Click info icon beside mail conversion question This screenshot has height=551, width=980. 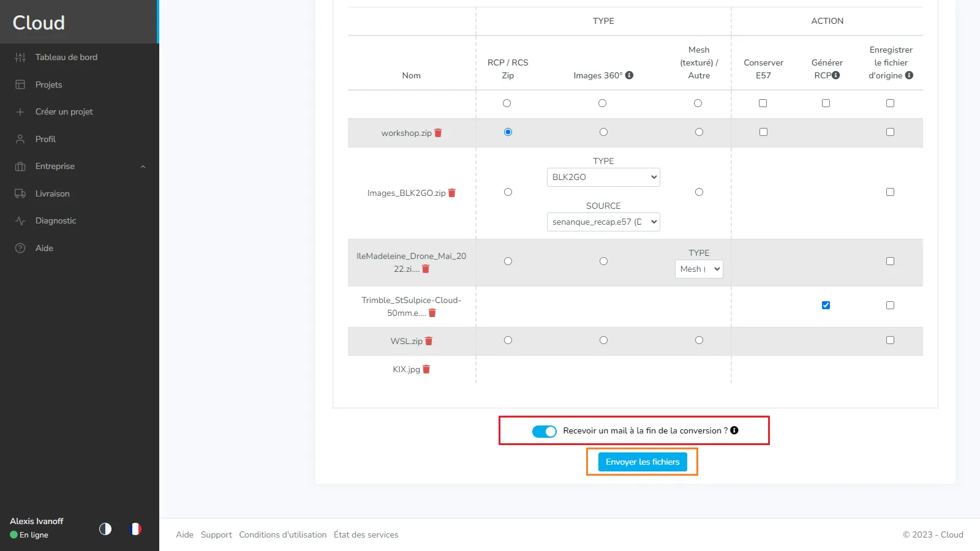pos(734,430)
